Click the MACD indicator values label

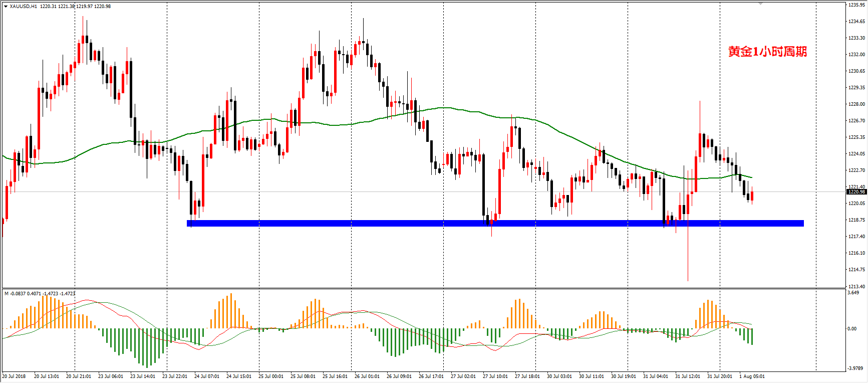coord(40,294)
